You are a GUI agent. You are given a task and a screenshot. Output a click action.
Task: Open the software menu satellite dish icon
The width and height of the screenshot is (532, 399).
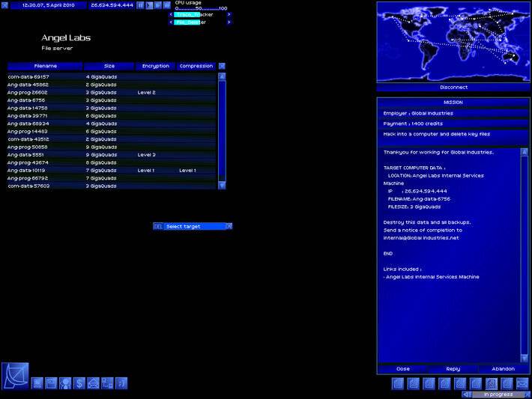click(15, 374)
